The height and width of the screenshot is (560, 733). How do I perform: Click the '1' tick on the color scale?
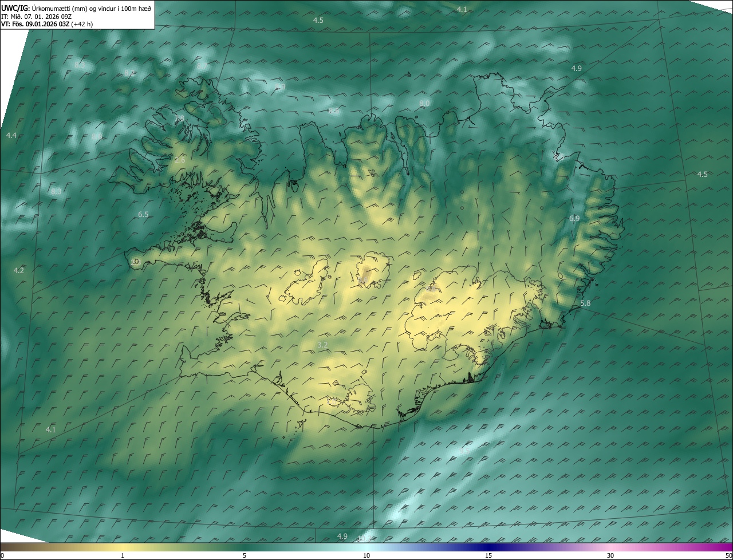point(123,555)
